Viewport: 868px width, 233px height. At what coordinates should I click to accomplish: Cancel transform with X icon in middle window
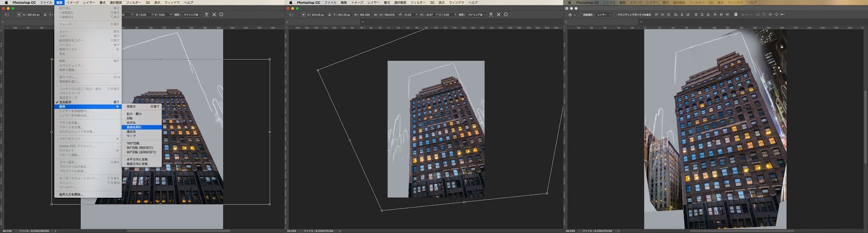click(x=498, y=15)
